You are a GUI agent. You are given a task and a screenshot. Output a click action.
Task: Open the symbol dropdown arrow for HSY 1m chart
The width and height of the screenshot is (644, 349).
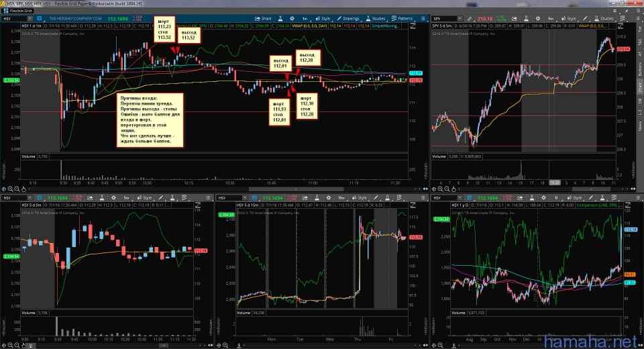coord(30,19)
